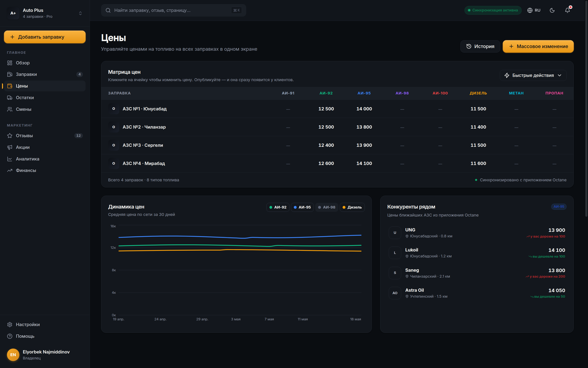Viewport: 588px width, 368px height.
Task: Click the Синхронизация активна status badge
Action: [x=493, y=10]
